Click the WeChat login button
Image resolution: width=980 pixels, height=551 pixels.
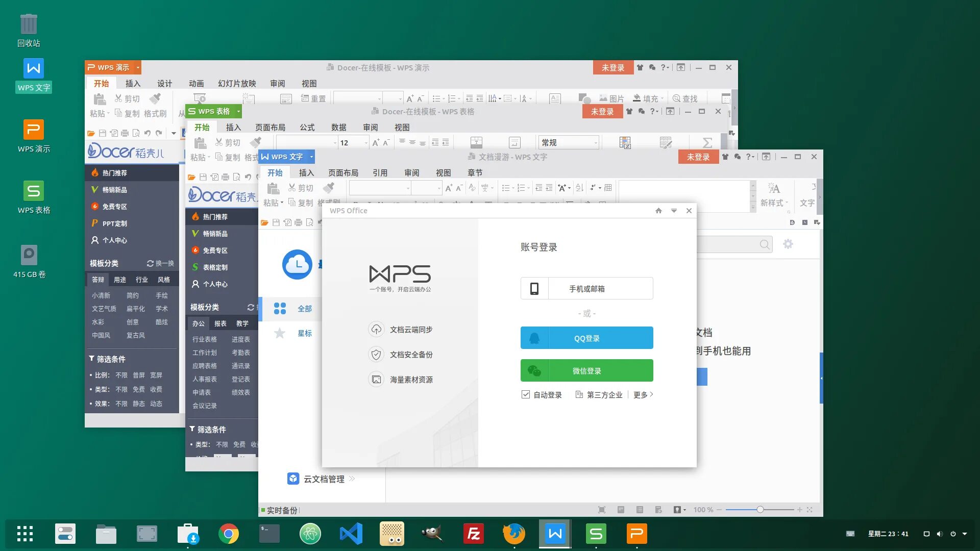[586, 371]
